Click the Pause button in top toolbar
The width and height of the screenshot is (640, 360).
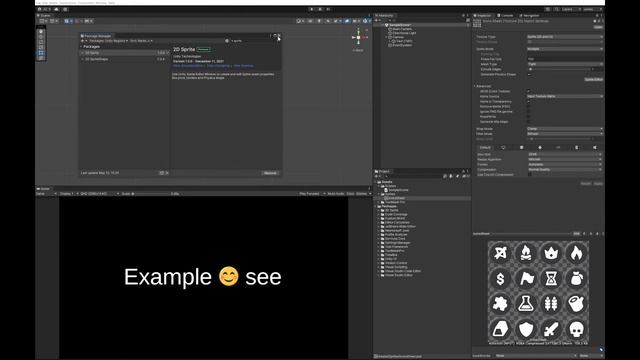(320, 9)
